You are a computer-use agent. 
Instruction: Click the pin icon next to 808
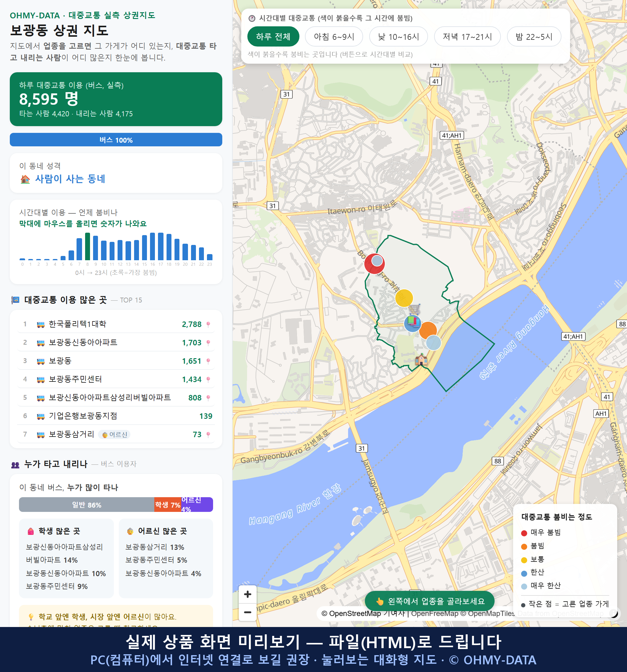tap(208, 398)
